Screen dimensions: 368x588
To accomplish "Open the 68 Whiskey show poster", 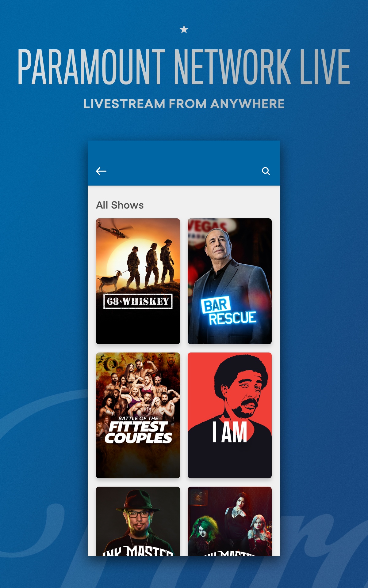I will pyautogui.click(x=138, y=281).
